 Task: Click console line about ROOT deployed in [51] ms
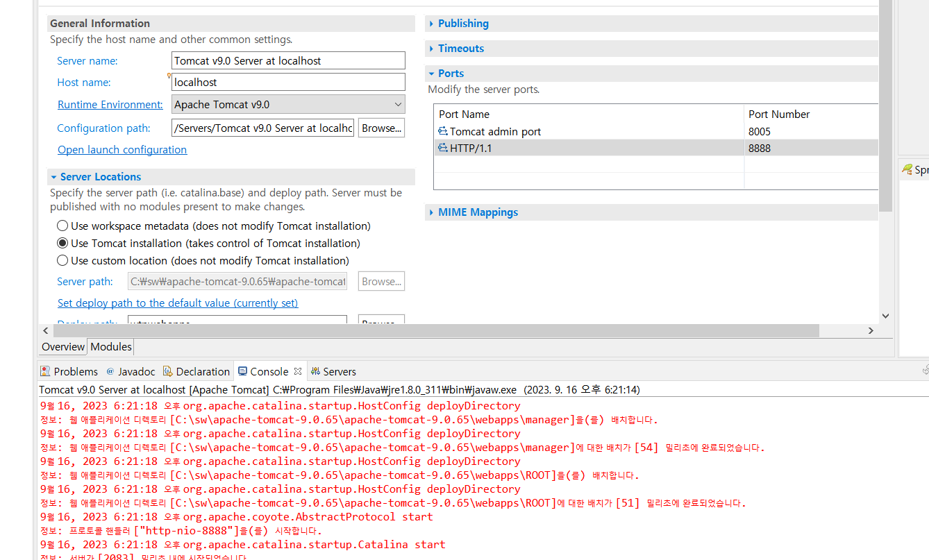tap(393, 503)
